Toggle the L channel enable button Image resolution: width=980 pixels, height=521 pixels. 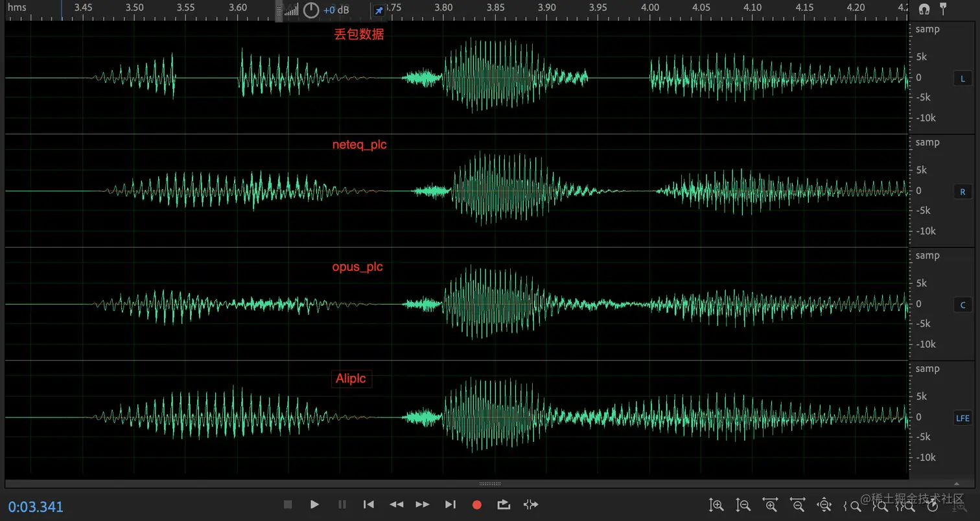[962, 78]
